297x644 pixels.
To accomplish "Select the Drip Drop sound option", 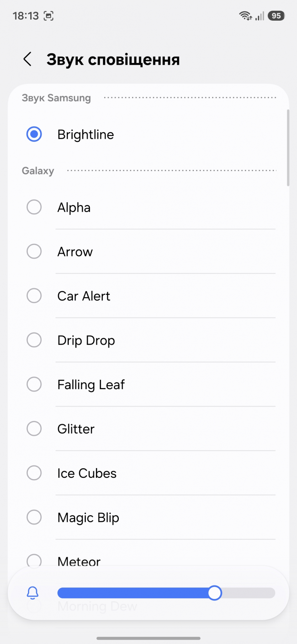I will 34,340.
